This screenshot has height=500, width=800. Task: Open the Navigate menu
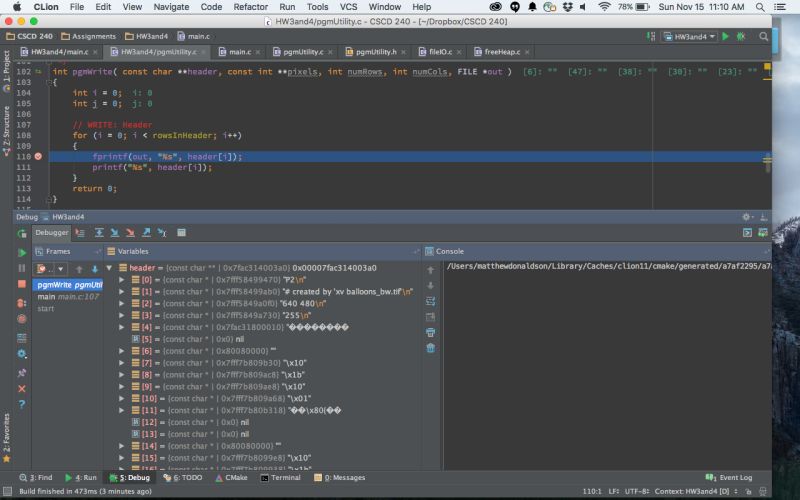[x=171, y=7]
